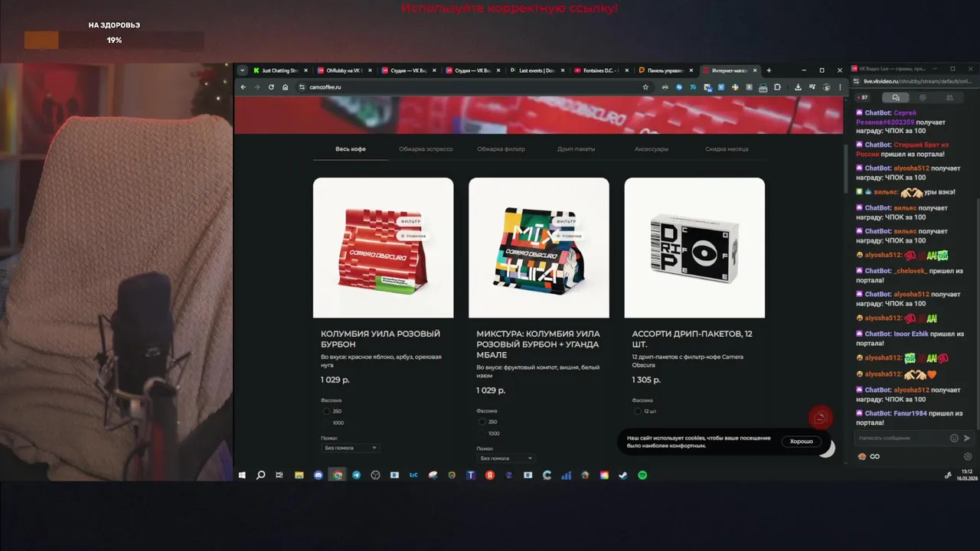Open chat settings gear icon
The image size is (980, 551).
pos(967,456)
